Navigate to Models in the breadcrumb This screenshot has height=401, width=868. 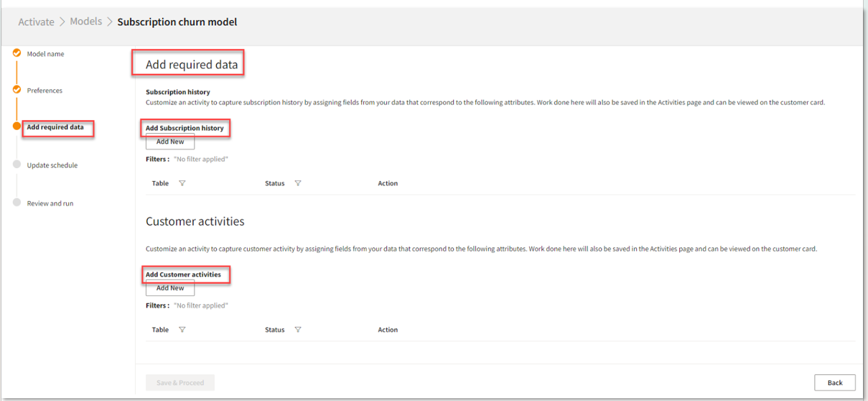pos(85,22)
